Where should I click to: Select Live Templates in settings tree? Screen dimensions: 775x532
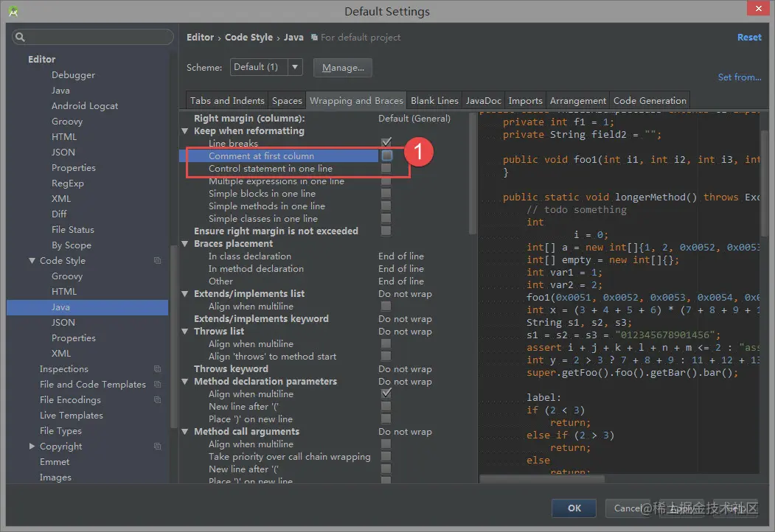pyautogui.click(x=72, y=416)
